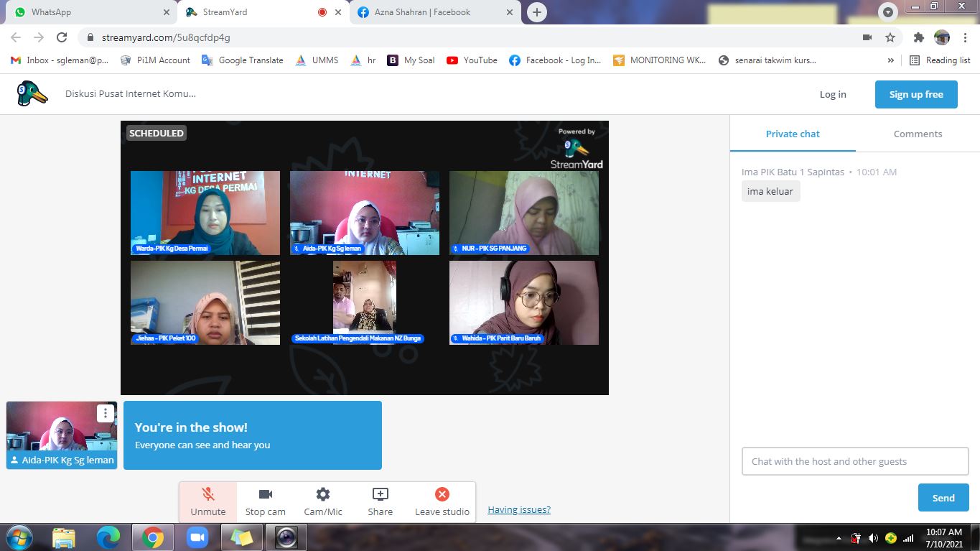This screenshot has width=980, height=551.
Task: Click the Send chat button
Action: pos(943,498)
